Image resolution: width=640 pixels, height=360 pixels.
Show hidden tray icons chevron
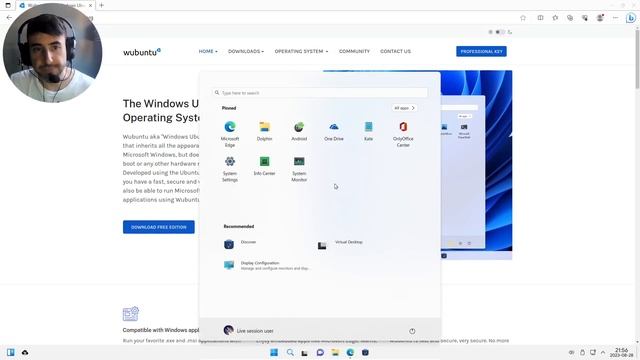pyautogui.click(x=603, y=352)
